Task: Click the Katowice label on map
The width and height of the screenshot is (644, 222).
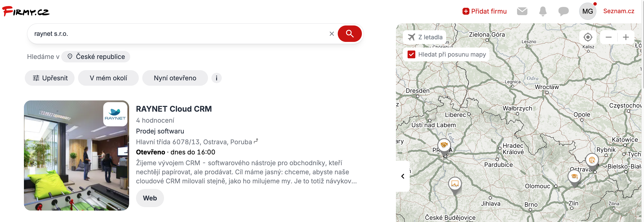Action: coord(625,140)
